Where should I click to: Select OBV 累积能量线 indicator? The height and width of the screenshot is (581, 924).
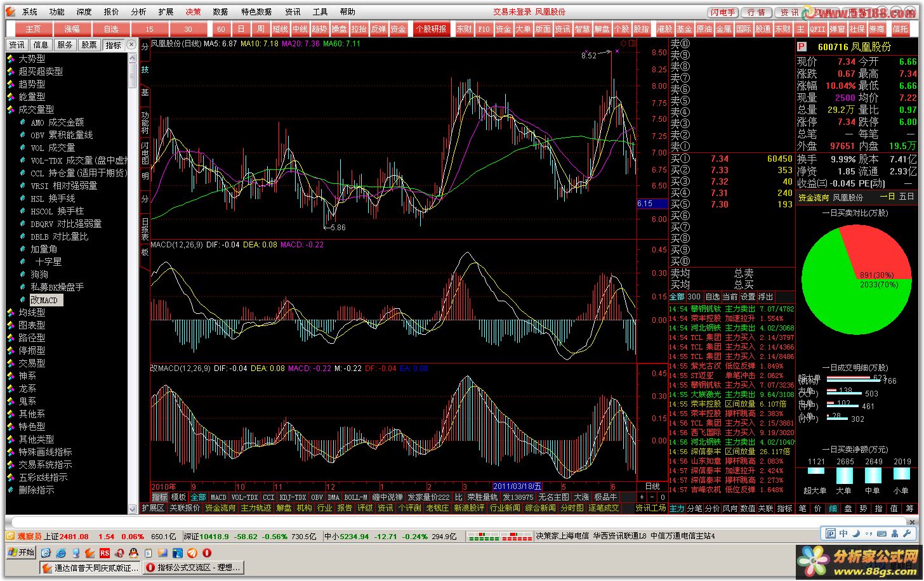62,135
